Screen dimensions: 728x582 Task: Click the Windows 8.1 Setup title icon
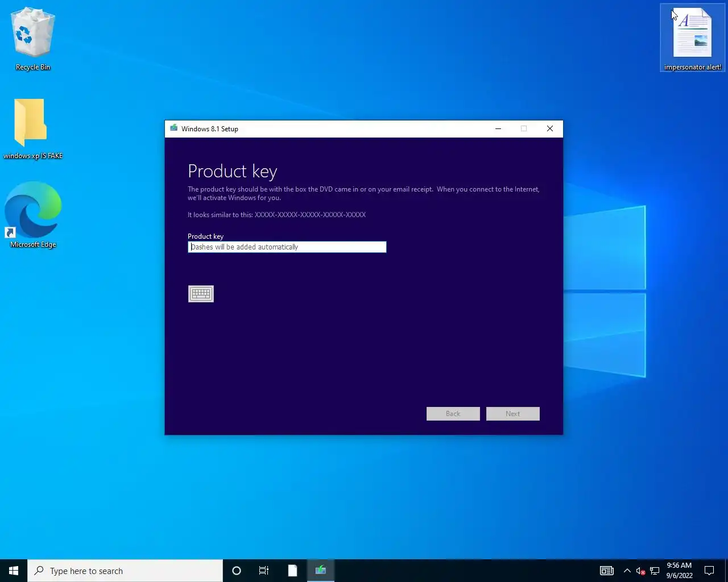(173, 128)
